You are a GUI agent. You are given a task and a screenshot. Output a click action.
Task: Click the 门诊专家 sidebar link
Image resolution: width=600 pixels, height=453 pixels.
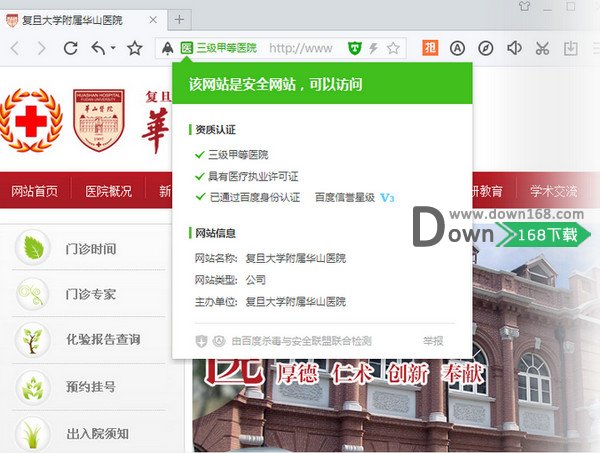[x=91, y=294]
